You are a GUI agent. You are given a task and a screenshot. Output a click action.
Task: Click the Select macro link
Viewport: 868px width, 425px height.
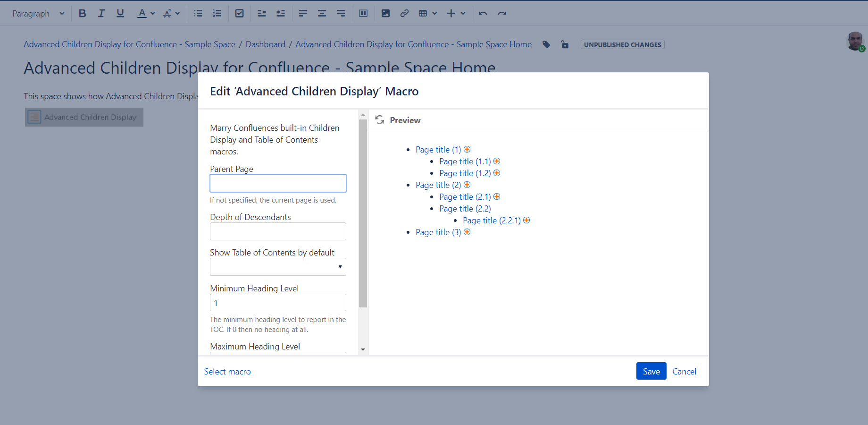(x=227, y=372)
